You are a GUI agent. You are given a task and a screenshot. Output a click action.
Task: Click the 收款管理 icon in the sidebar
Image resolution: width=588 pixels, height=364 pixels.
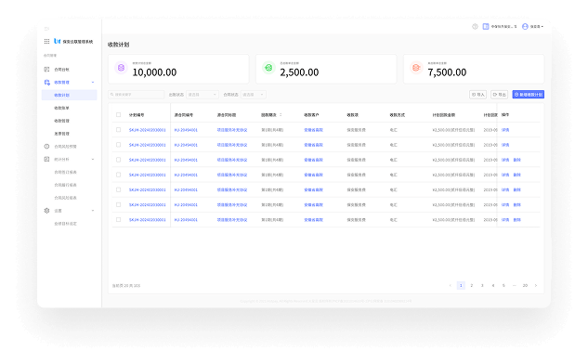tap(46, 82)
